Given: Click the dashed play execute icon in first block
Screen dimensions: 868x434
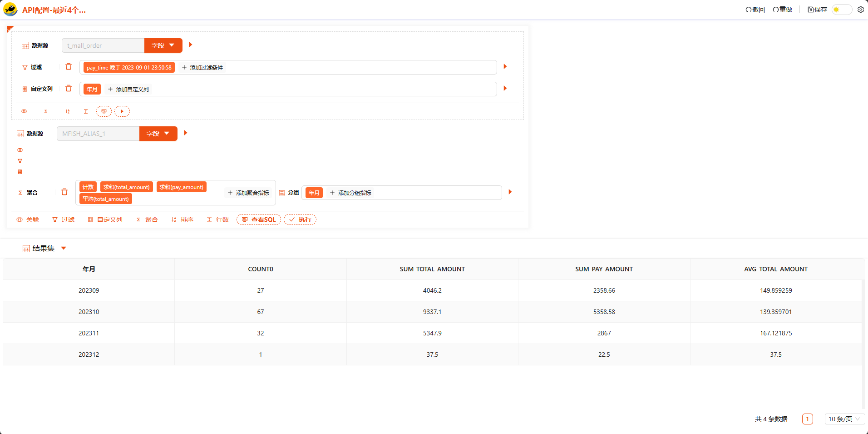Looking at the screenshot, I should tap(122, 111).
